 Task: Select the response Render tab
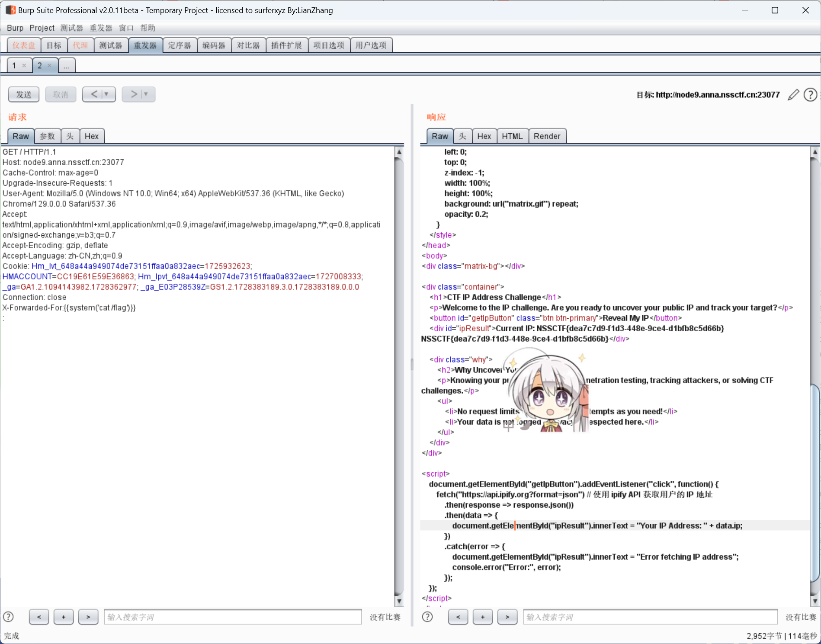pyautogui.click(x=547, y=136)
